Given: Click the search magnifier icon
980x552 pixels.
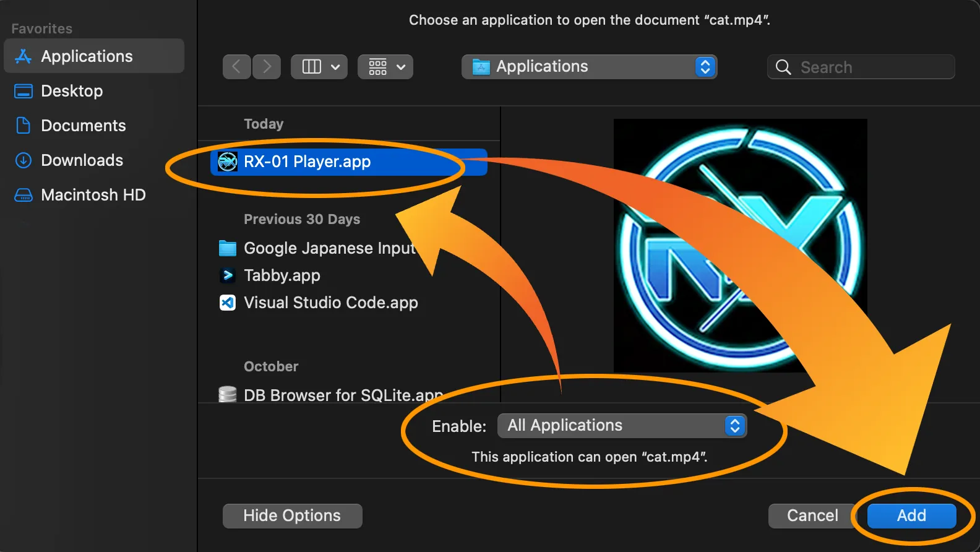Looking at the screenshot, I should pyautogui.click(x=783, y=67).
